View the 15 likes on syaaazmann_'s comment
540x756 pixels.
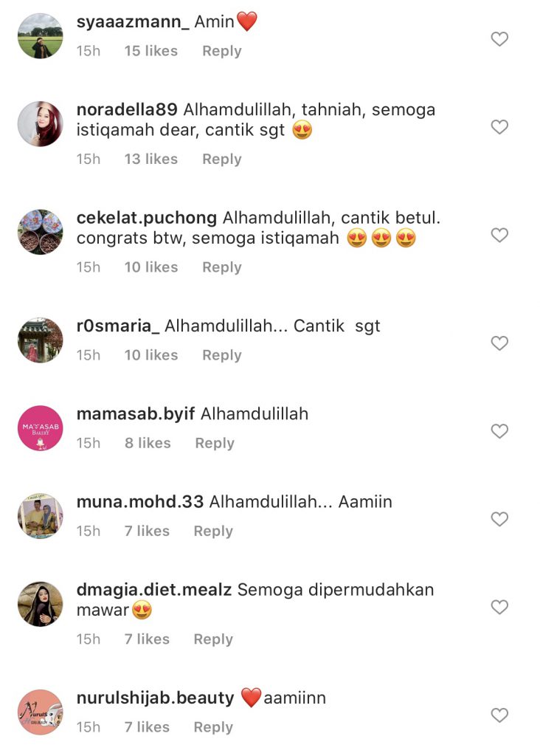[150, 51]
